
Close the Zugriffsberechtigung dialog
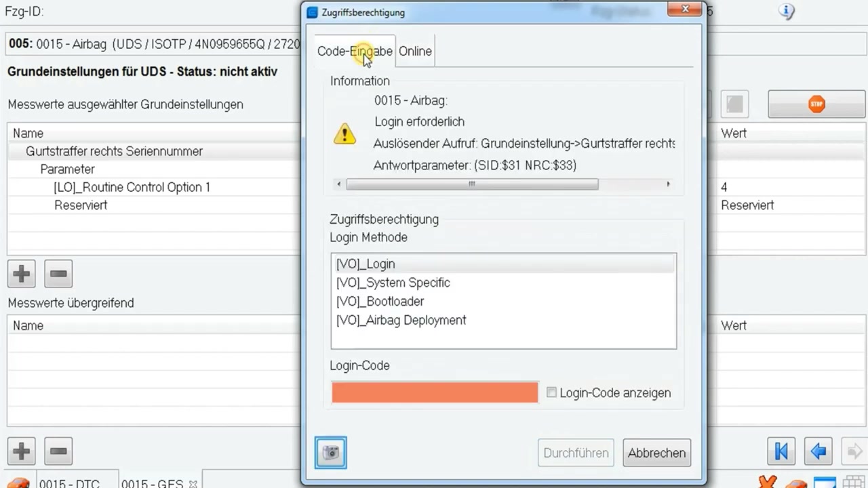[x=685, y=9]
